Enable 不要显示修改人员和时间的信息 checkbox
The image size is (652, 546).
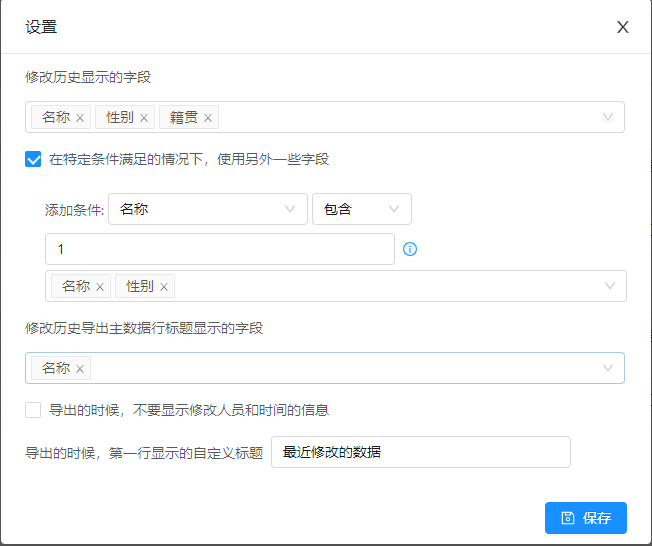tap(33, 410)
